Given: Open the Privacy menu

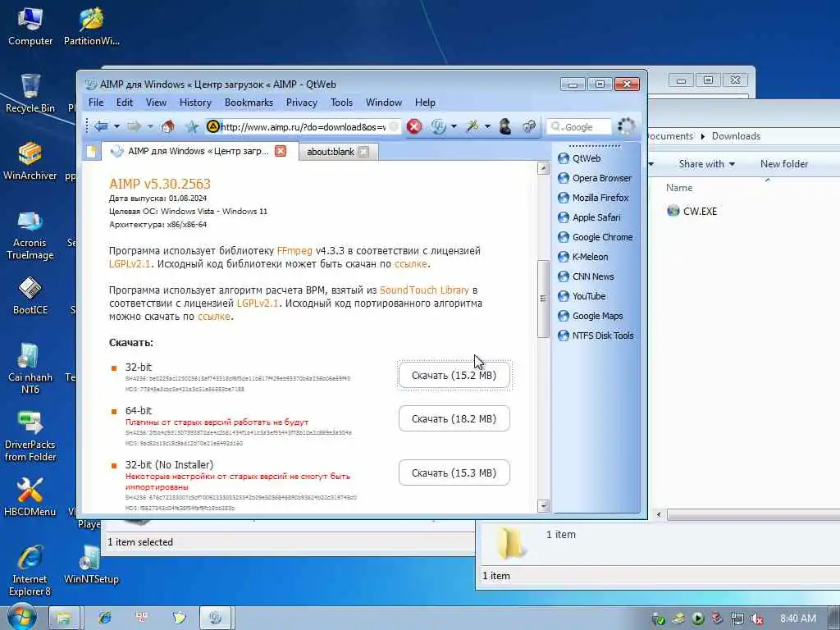Looking at the screenshot, I should click(302, 103).
